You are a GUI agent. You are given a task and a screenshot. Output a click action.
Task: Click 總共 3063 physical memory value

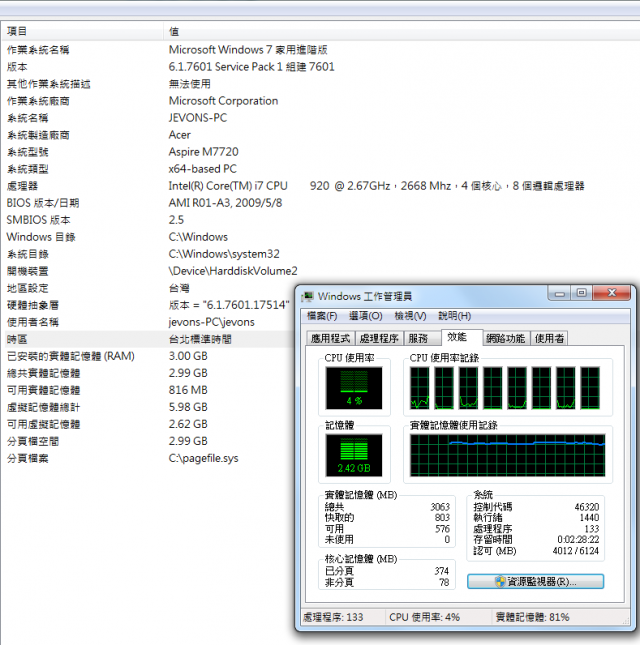click(440, 507)
